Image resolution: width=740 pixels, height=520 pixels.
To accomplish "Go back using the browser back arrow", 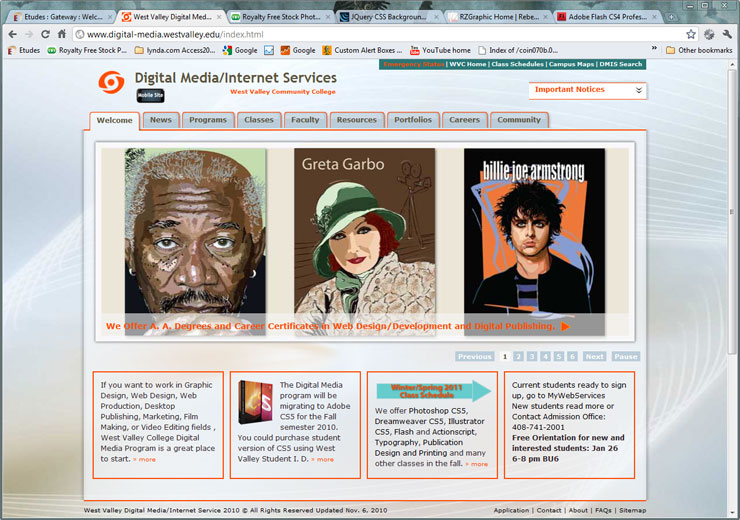I will click(x=13, y=34).
